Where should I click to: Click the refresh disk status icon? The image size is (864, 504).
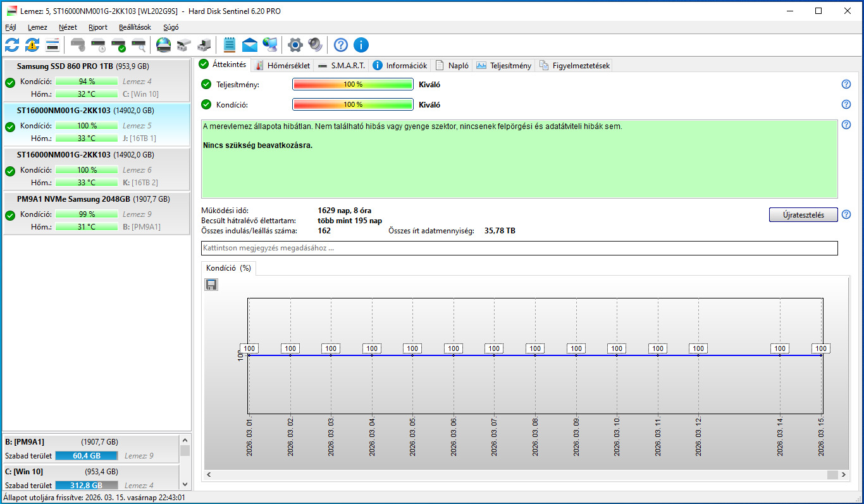coord(12,45)
